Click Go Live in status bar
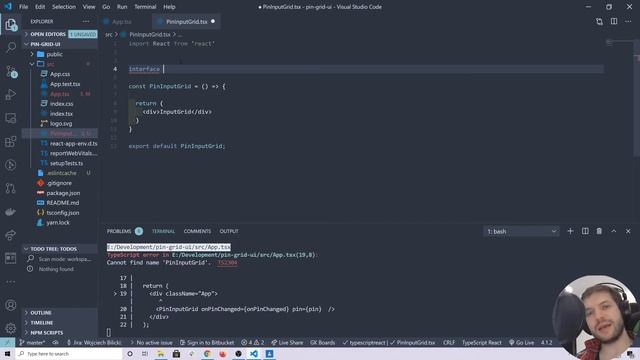The height and width of the screenshot is (360, 640). point(521,342)
